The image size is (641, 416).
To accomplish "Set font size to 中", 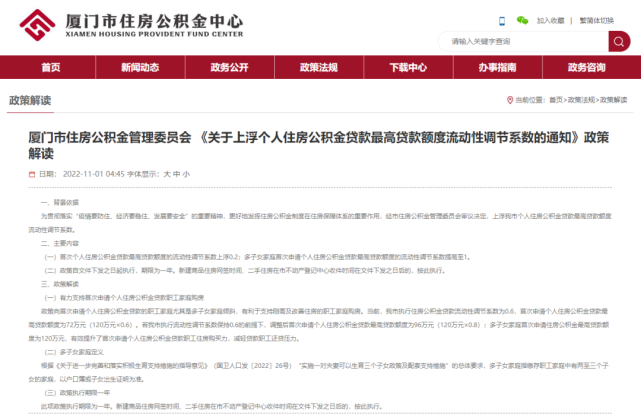I will (176, 174).
